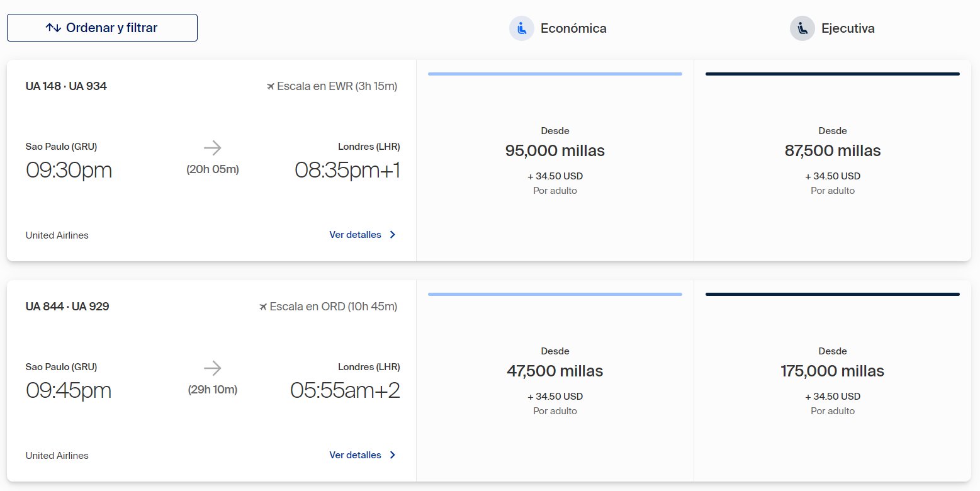
Task: Select the Ejecutiva cabin column header
Action: pyautogui.click(x=832, y=28)
